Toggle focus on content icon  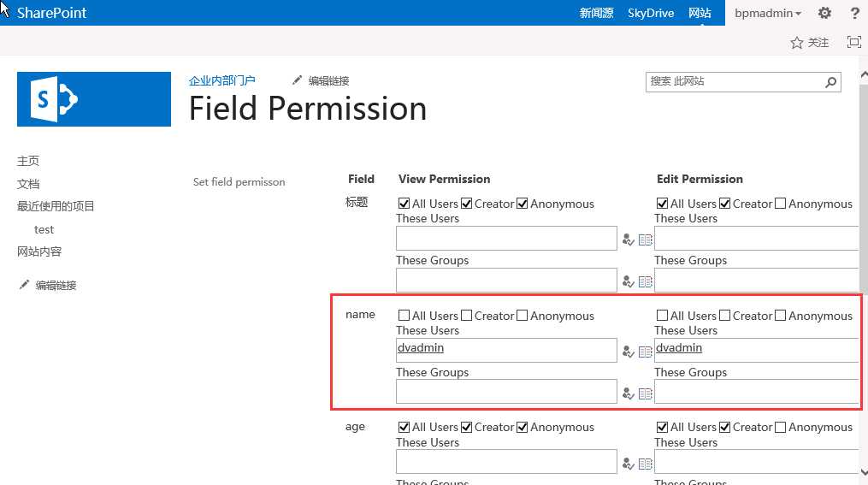point(853,42)
